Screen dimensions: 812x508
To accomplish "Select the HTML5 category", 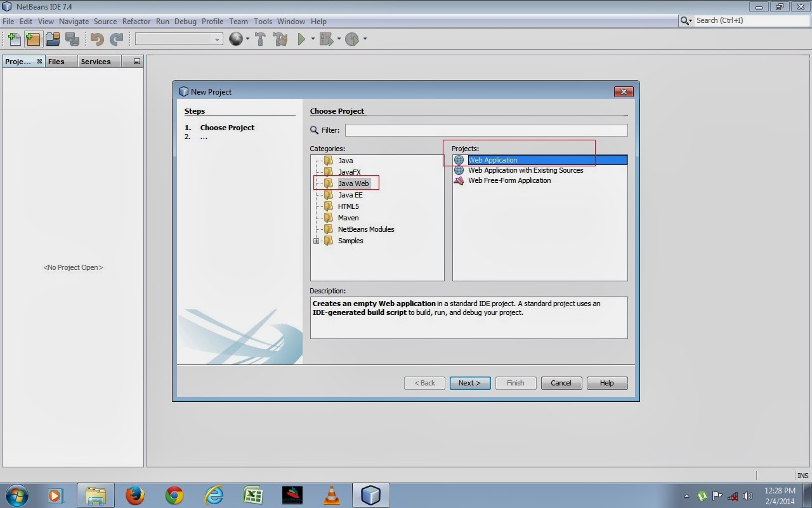I will click(348, 206).
